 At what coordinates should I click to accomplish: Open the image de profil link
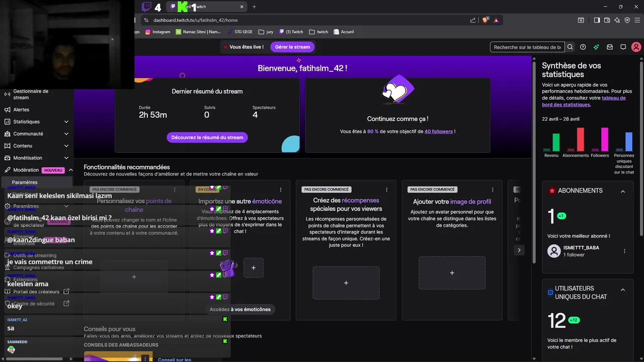pos(470,201)
